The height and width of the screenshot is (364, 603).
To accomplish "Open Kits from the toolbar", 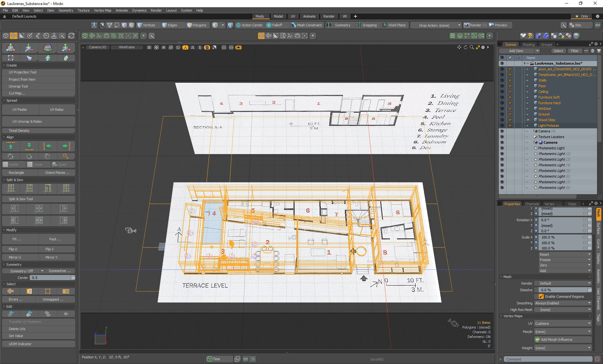I will coord(575,25).
